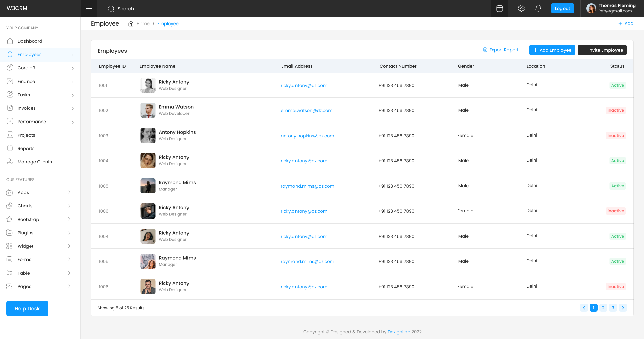This screenshot has width=644, height=339.
Task: Expand the Finance menu chevron
Action: (73, 82)
